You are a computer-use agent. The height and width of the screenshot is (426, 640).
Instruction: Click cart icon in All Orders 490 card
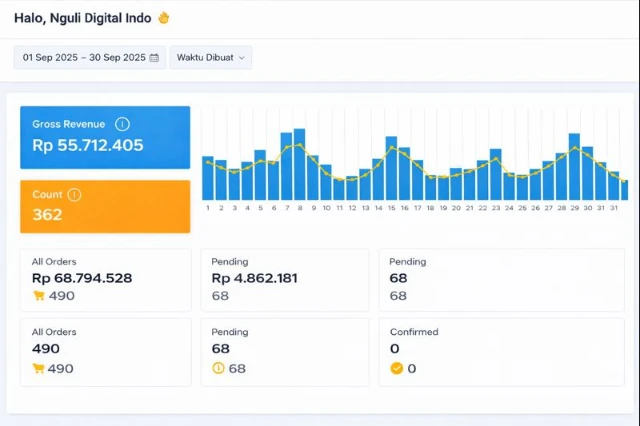[x=38, y=368]
